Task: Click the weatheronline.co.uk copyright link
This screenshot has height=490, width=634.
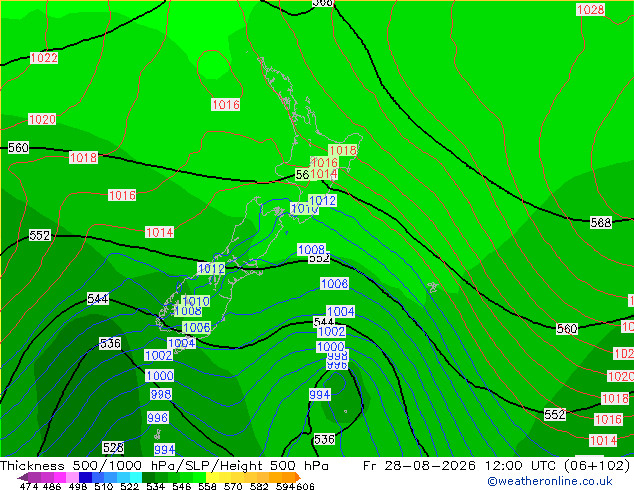Action: [549, 481]
